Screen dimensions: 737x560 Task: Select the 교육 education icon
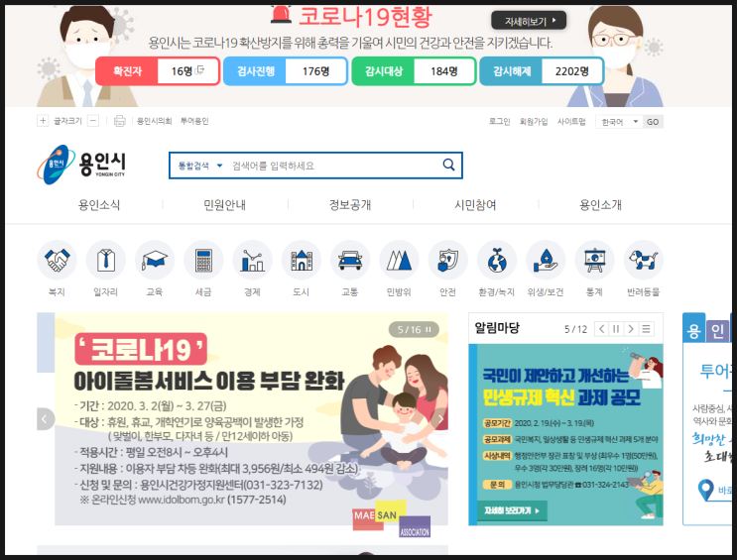[155, 260]
